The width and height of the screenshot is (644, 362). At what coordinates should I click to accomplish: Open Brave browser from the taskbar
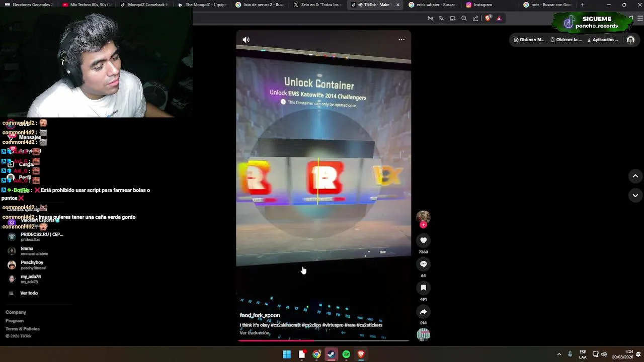pos(361,354)
